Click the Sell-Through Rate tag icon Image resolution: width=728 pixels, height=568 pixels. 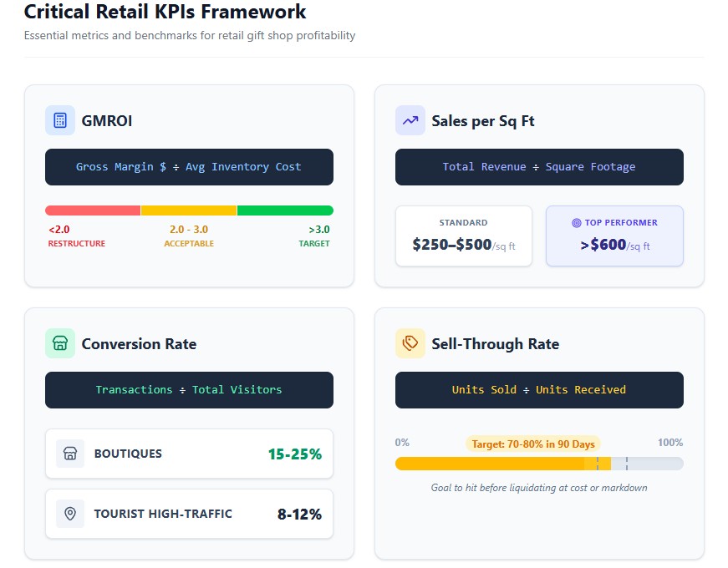pos(410,343)
